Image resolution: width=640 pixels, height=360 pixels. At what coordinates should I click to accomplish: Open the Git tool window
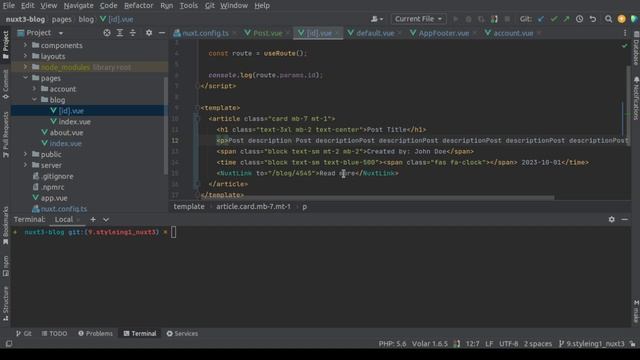23,333
